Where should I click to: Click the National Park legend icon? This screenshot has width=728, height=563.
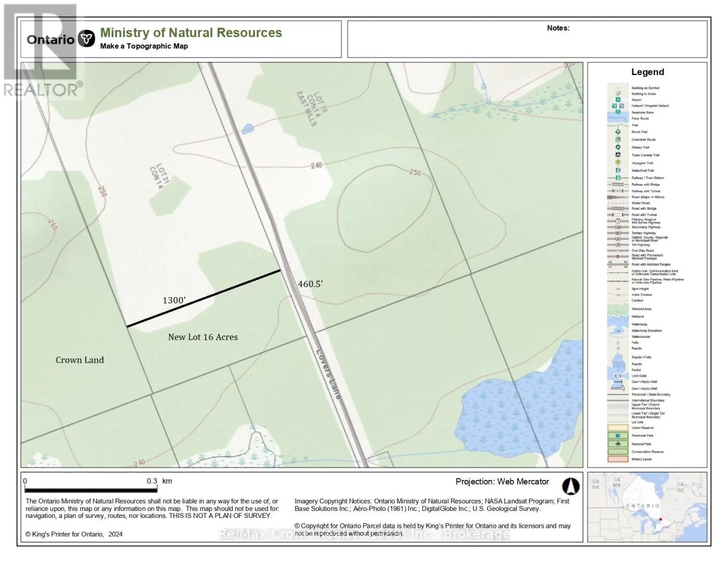[x=618, y=444]
